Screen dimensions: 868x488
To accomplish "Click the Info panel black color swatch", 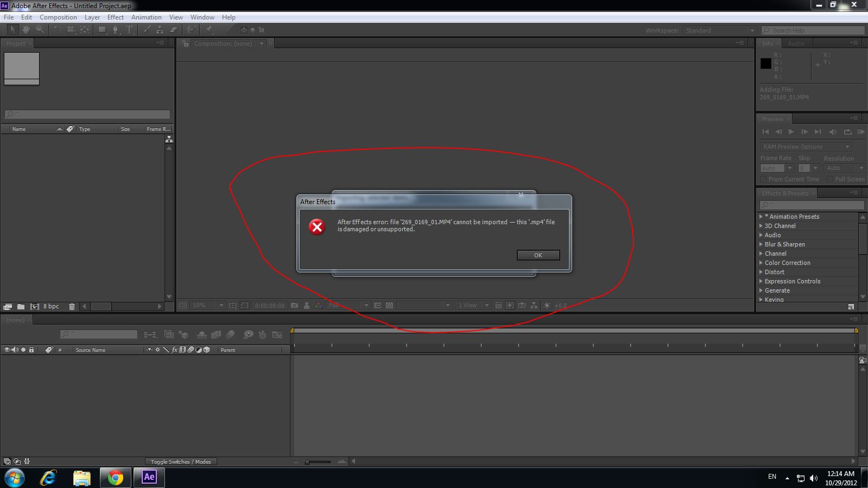I will [766, 64].
